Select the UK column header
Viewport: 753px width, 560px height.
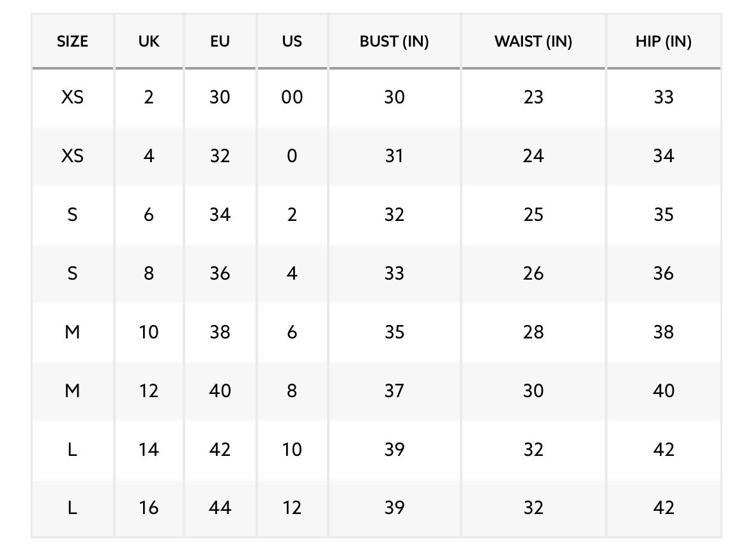(149, 42)
